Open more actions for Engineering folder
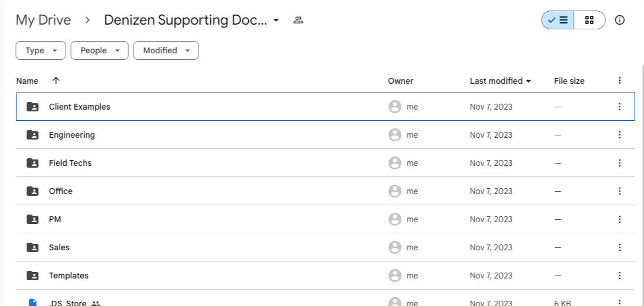 (619, 135)
